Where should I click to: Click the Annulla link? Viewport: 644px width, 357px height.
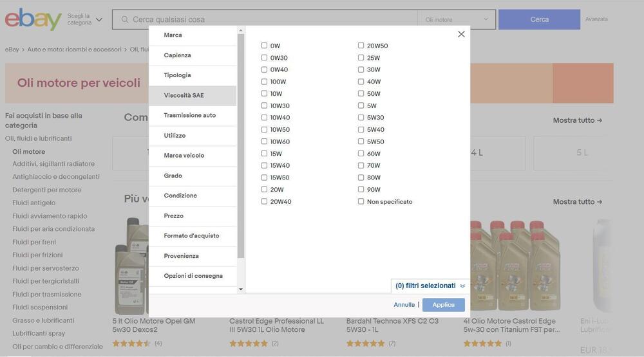click(404, 305)
